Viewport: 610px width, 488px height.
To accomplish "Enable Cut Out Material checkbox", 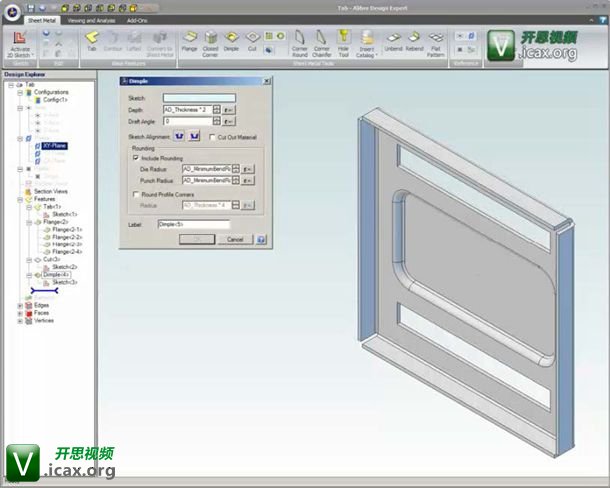I will (x=213, y=137).
